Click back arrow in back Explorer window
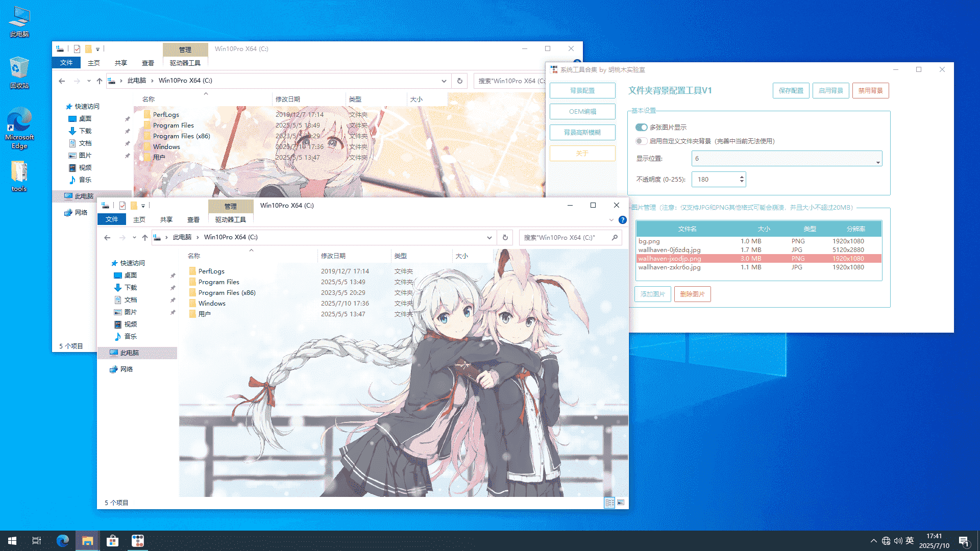The width and height of the screenshot is (980, 551). click(x=62, y=81)
